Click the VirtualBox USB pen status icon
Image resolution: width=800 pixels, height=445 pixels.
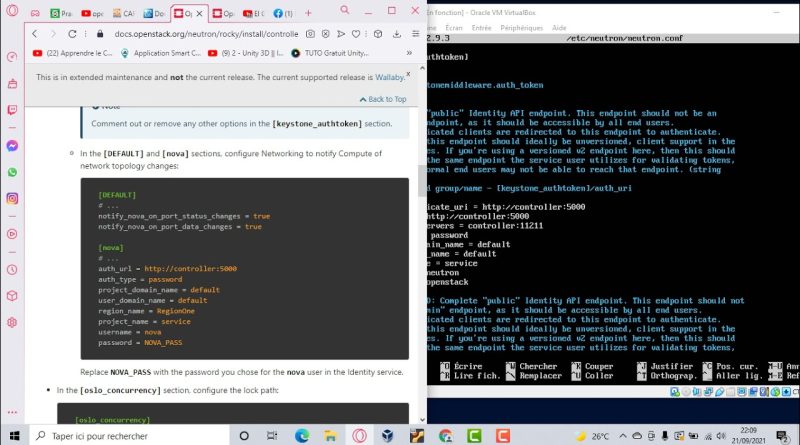(719, 392)
